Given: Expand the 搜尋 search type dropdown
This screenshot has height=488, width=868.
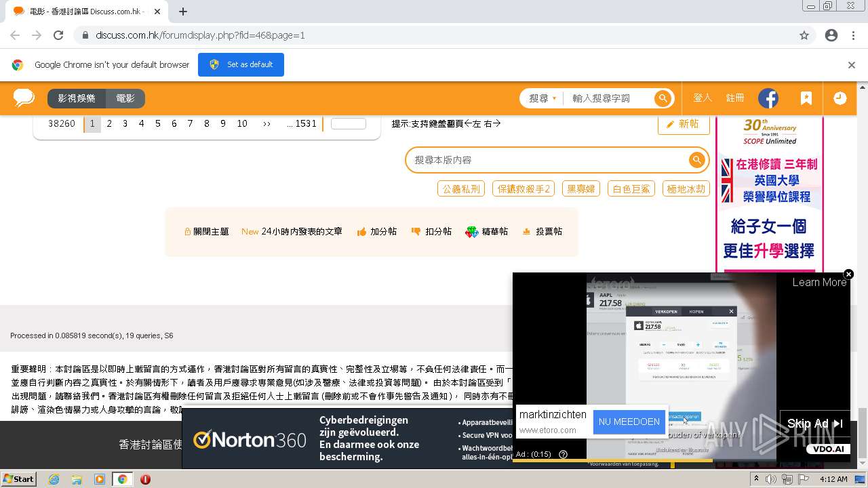Looking at the screenshot, I should tap(542, 98).
